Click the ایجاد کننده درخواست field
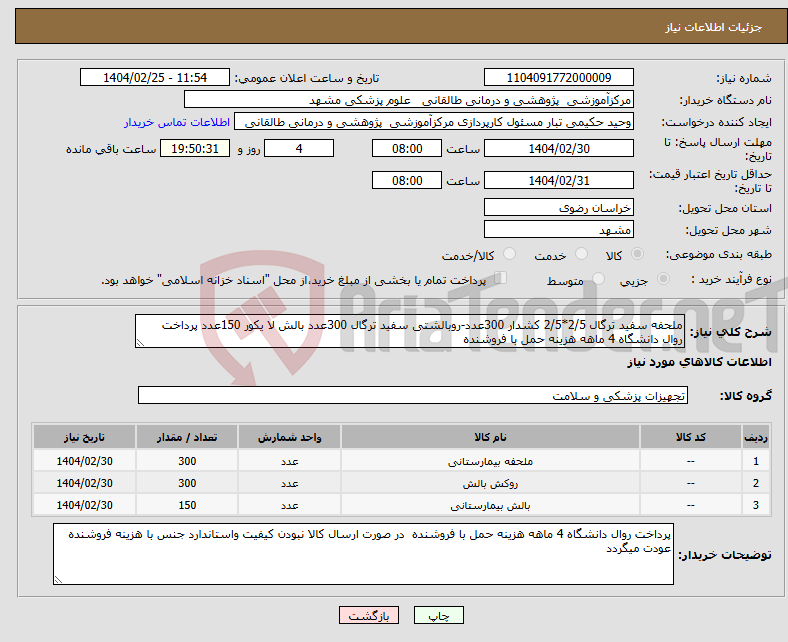The width and height of the screenshot is (788, 642). (x=434, y=122)
